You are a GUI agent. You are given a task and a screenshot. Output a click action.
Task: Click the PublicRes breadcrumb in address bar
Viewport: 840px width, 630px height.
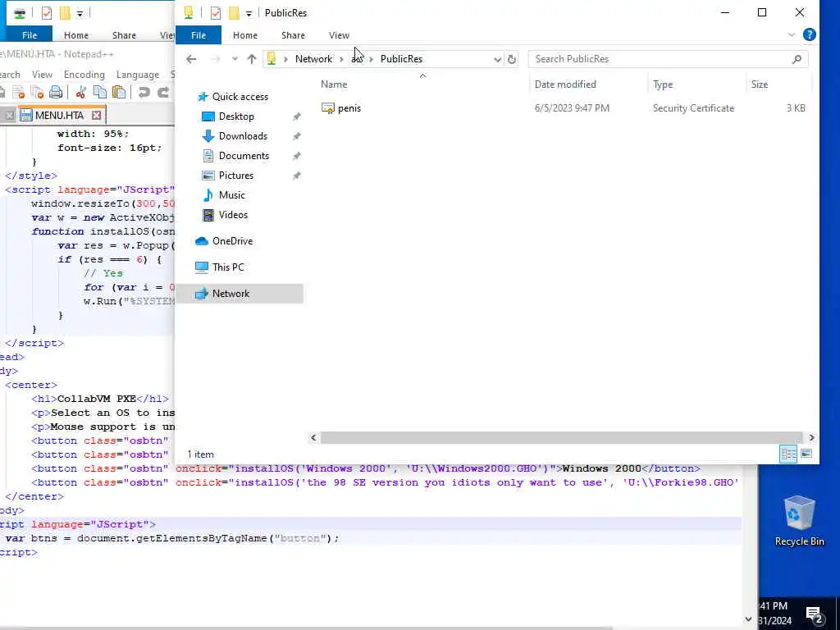pos(401,59)
